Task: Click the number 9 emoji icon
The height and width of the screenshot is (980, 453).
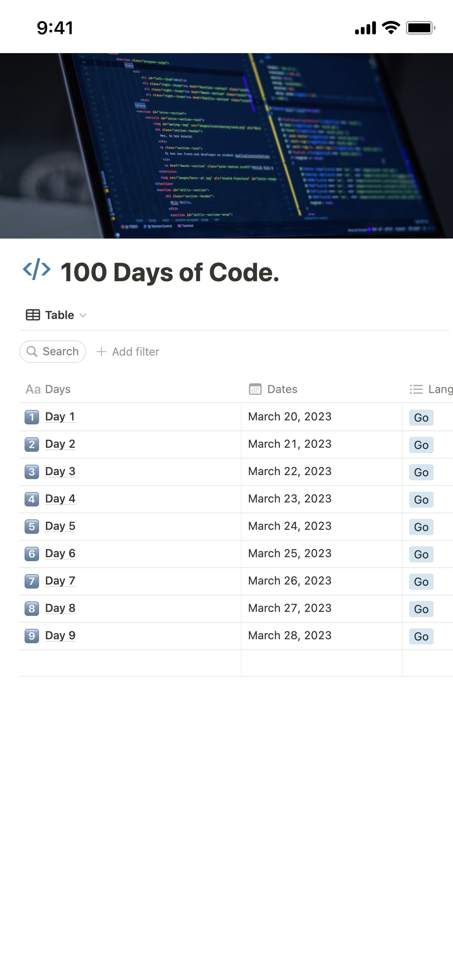Action: click(32, 636)
